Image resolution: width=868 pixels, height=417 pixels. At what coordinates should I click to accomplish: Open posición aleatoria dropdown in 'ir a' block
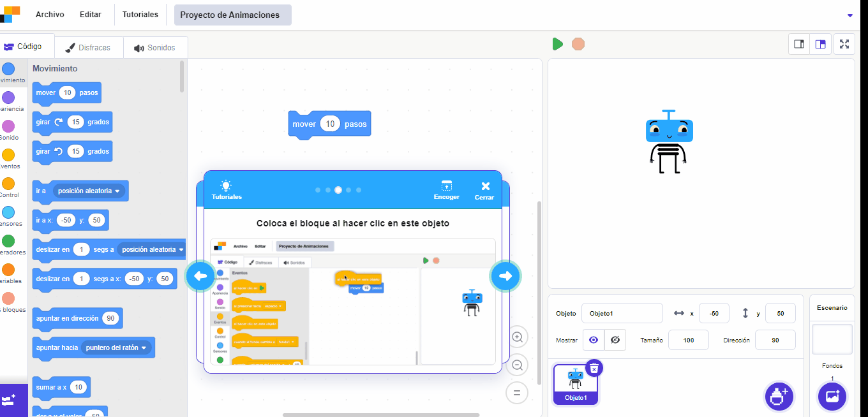pos(89,191)
